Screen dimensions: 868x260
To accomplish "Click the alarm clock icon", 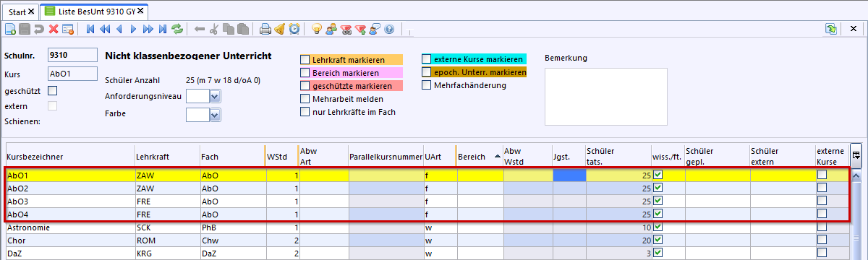I will click(294, 30).
